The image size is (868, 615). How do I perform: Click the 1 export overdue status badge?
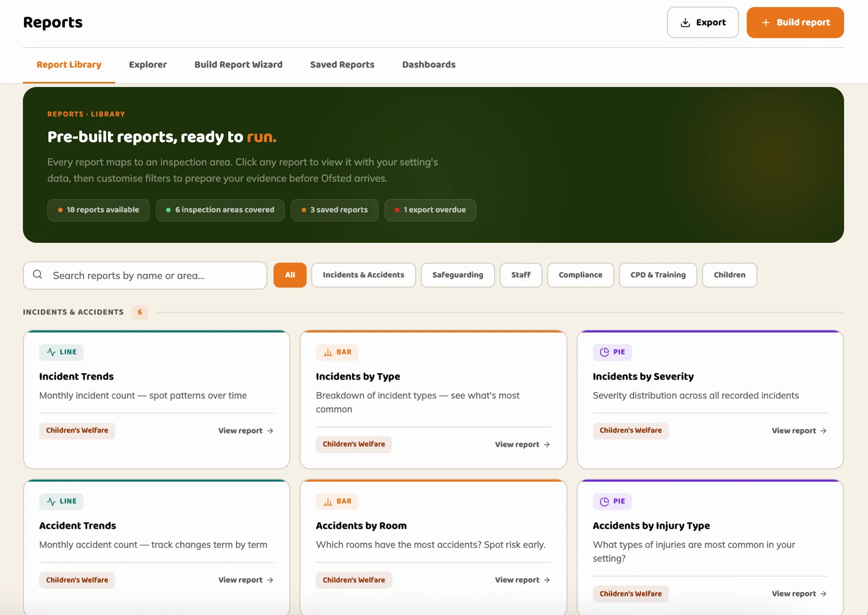tap(430, 210)
